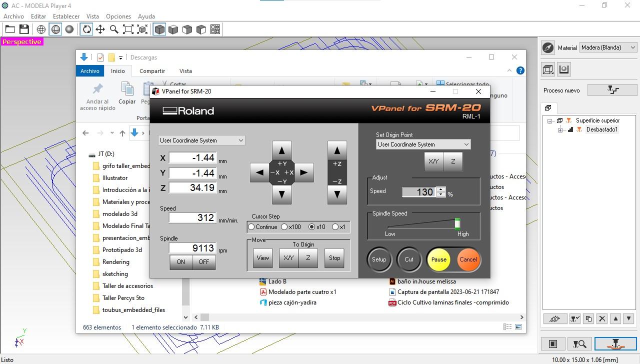
Task: Click the Save file icon in toolbar
Action: pos(24,29)
